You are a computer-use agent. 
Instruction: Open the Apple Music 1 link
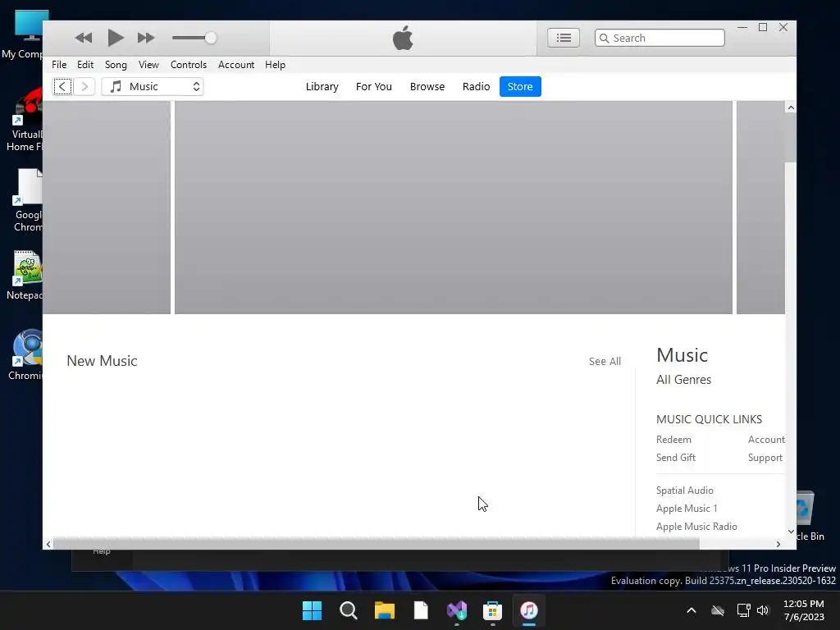[687, 509]
